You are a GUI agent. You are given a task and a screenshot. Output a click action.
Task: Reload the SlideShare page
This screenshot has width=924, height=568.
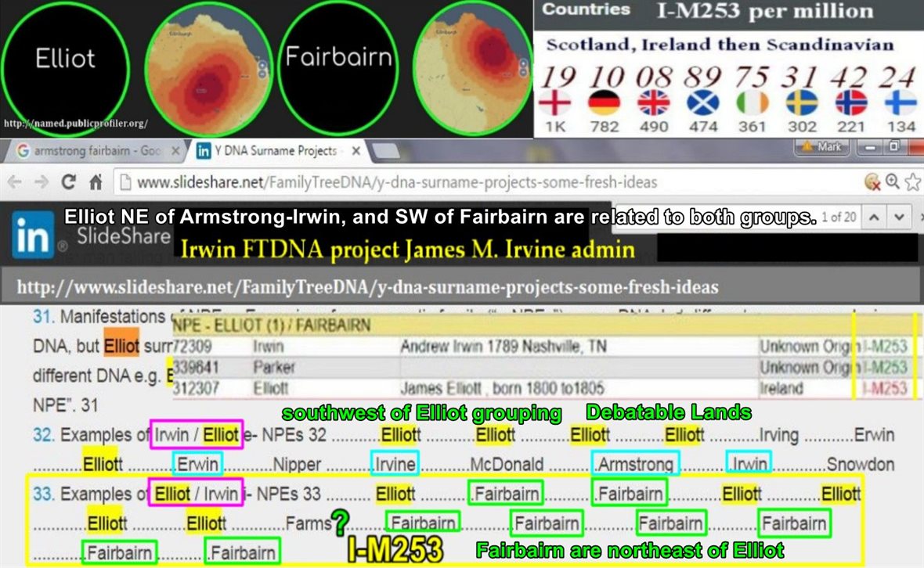click(x=68, y=182)
